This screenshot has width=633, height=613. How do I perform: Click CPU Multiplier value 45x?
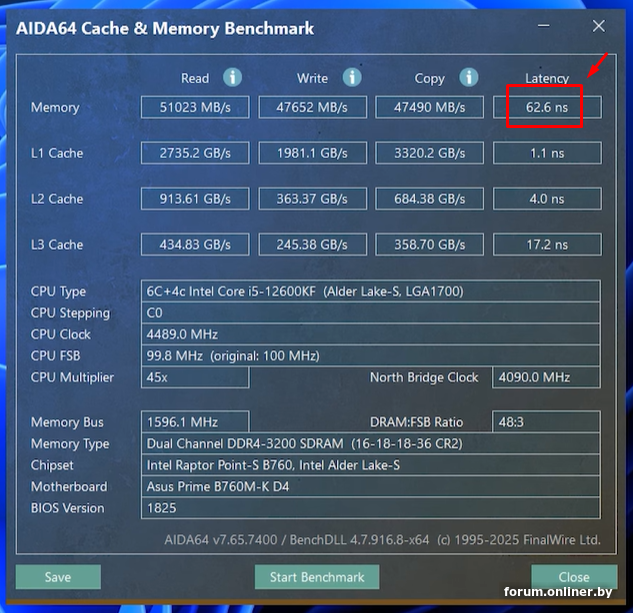[x=195, y=377]
